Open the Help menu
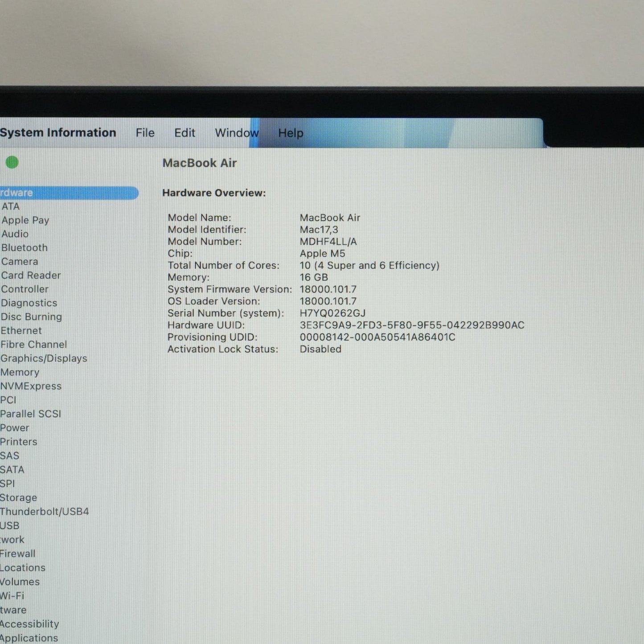The image size is (644, 644). (291, 133)
